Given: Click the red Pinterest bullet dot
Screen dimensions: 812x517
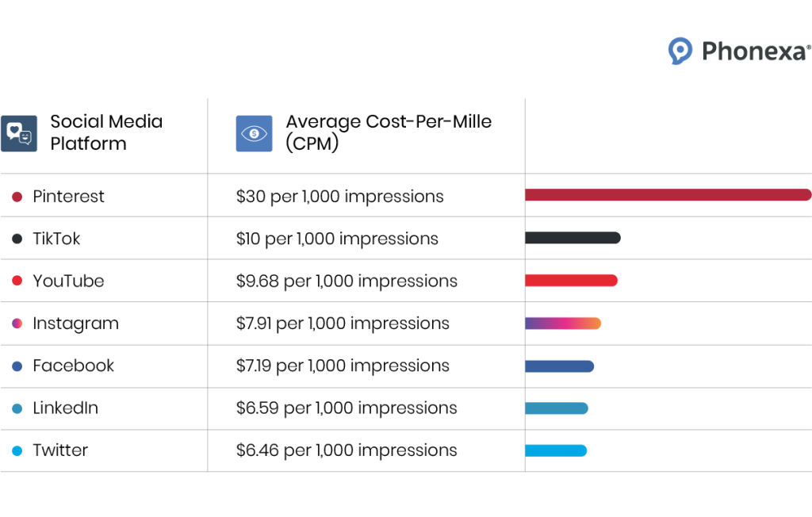Looking at the screenshot, I should [17, 197].
